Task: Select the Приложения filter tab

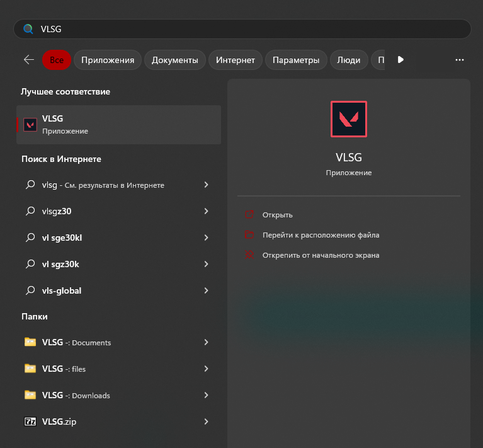Action: point(108,60)
